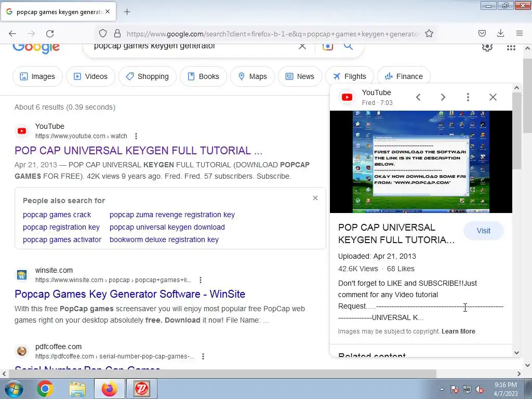Screen dimensions: 532x399
Task: Click the pdfcoffee.com favicon
Action: 22,351
